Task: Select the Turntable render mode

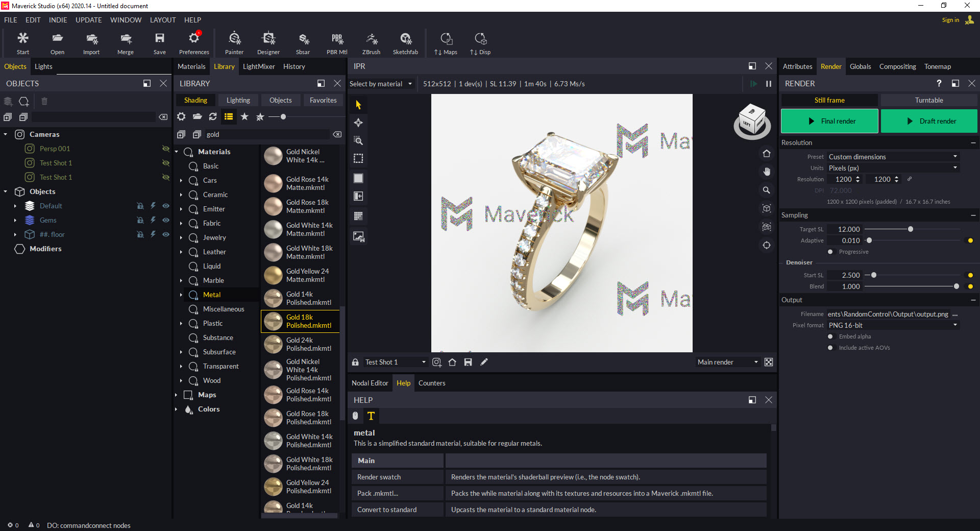Action: click(x=929, y=100)
